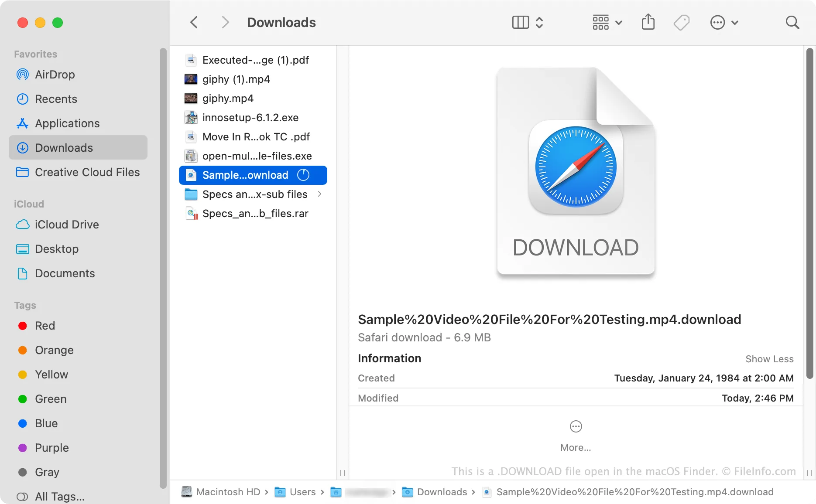Select the Orange tag

78,350
